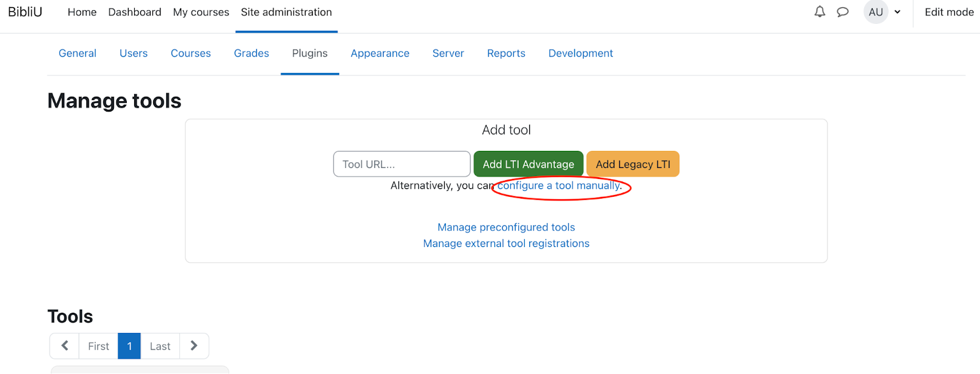Open the notifications bell icon
Screen dimensions: 980x374
(x=820, y=12)
